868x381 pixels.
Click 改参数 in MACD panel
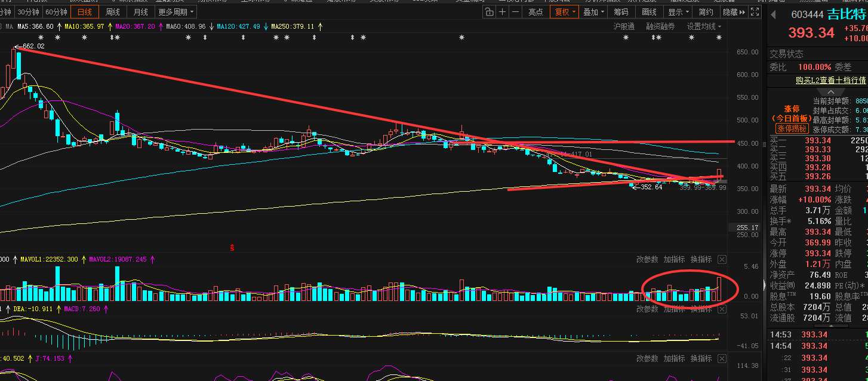pyautogui.click(x=647, y=309)
